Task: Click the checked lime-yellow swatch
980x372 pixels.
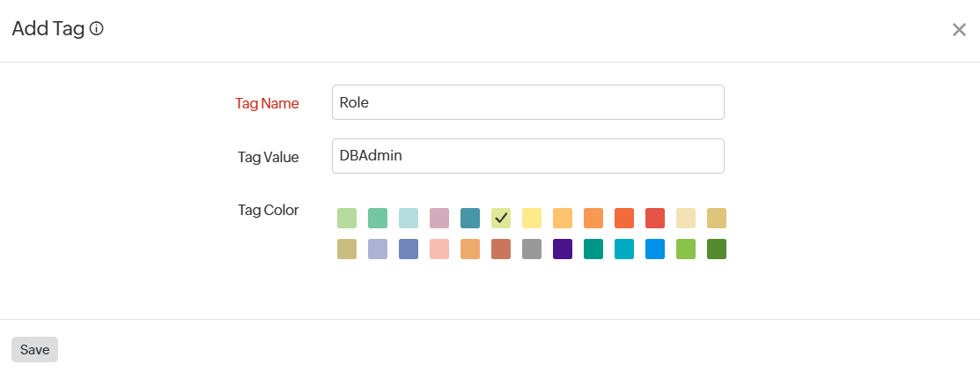Action: [501, 219]
